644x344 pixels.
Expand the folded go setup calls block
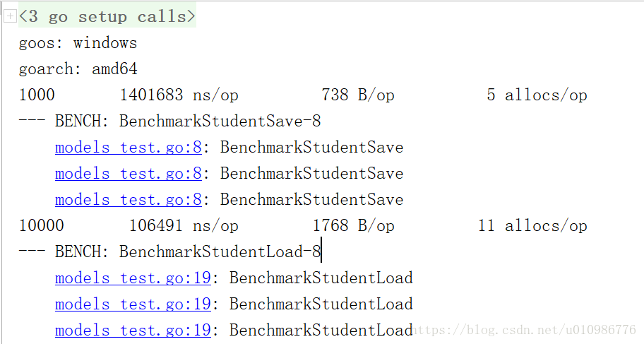10,16
